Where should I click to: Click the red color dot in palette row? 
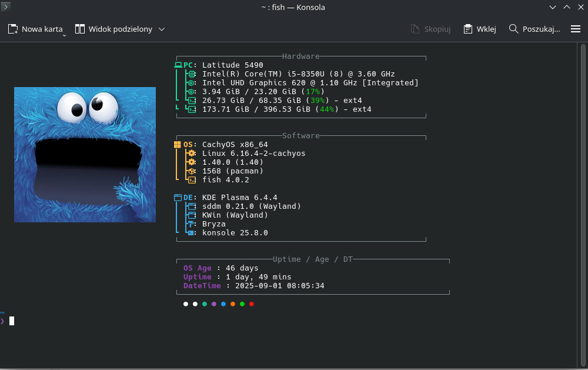click(x=252, y=304)
